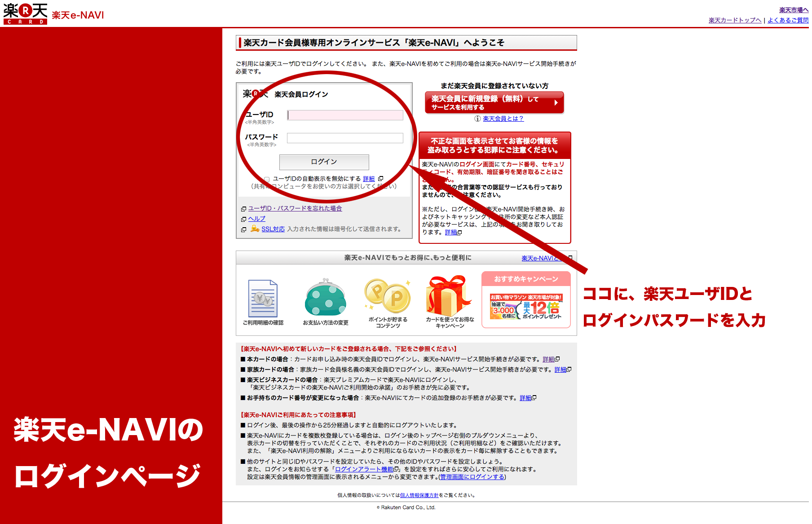Click the 楽天会員に新規登録(無料) button
812x524 pixels.
click(x=494, y=103)
